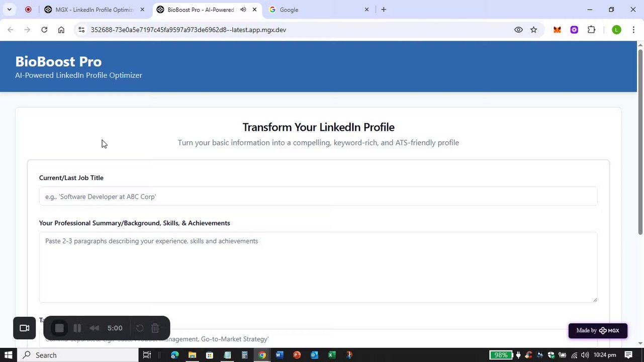Open Microsoft Store from the taskbar

[x=210, y=355]
